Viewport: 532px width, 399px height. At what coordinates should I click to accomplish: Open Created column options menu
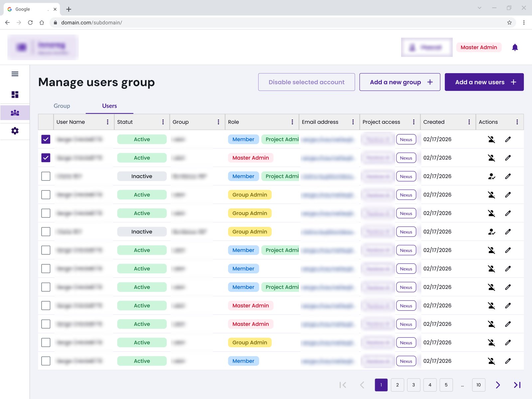469,122
